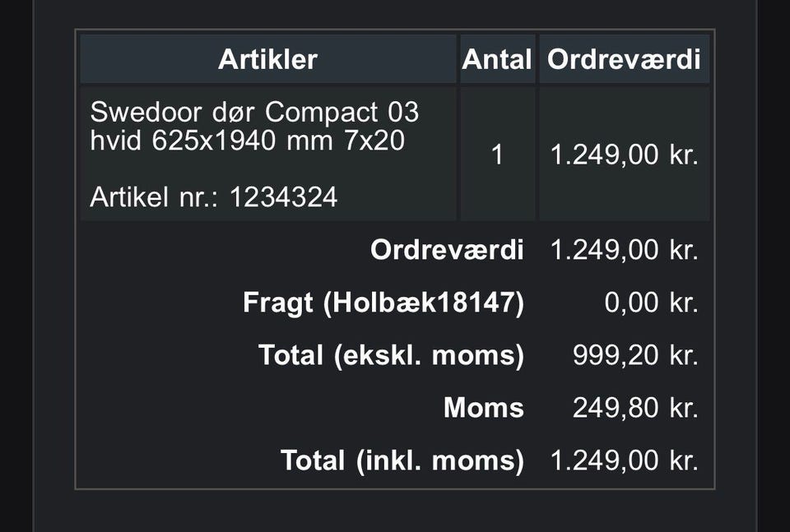790x532 pixels.
Task: Click the quantity cell showing 1
Action: coord(497,155)
